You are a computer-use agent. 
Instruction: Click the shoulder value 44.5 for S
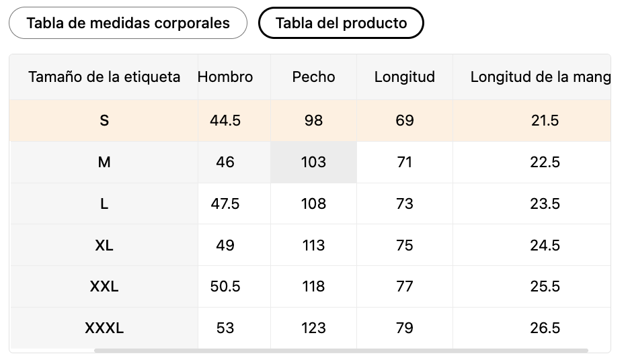point(225,120)
